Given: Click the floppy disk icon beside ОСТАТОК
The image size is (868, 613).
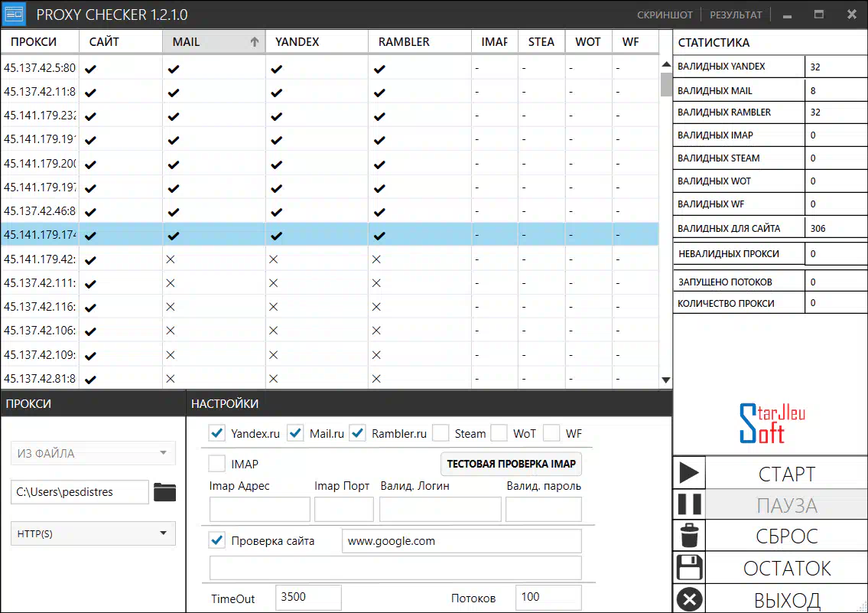Looking at the screenshot, I should (689, 568).
